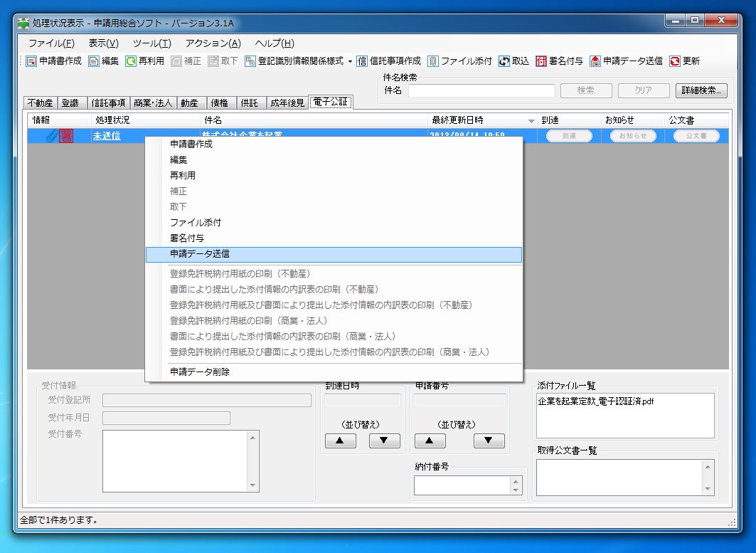Screen dimensions: 756x553
Task: Open the 表示(V) menu
Action: pos(103,43)
